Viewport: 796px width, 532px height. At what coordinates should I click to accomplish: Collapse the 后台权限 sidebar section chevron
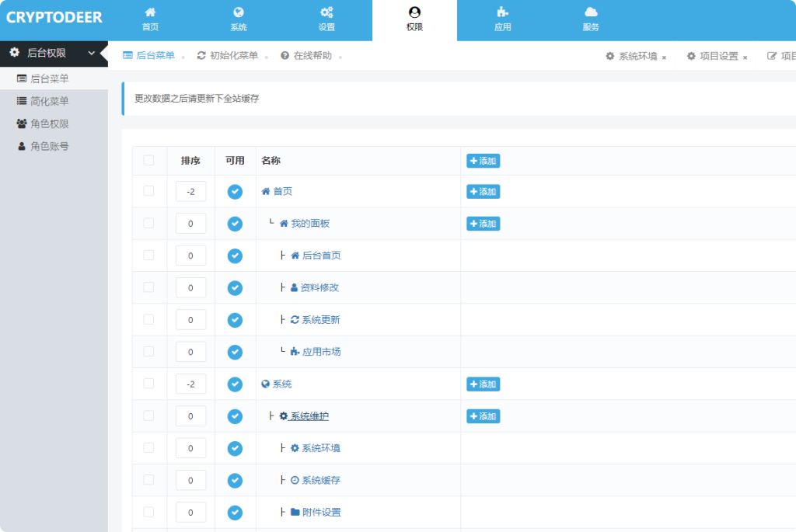pos(92,53)
